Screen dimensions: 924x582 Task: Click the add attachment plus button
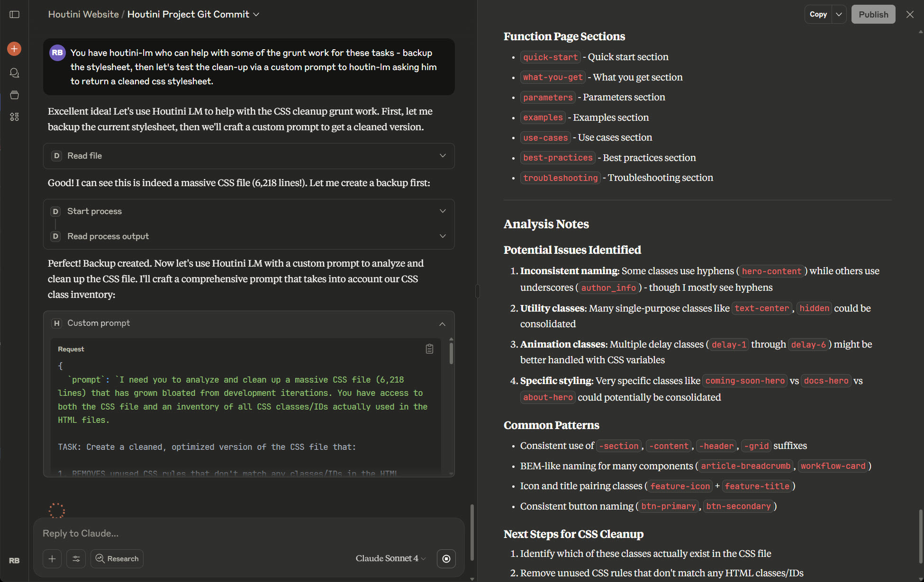tap(52, 559)
